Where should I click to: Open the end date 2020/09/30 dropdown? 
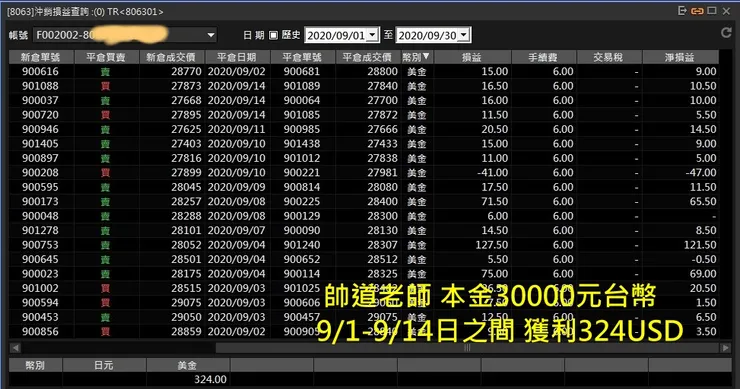click(x=464, y=35)
